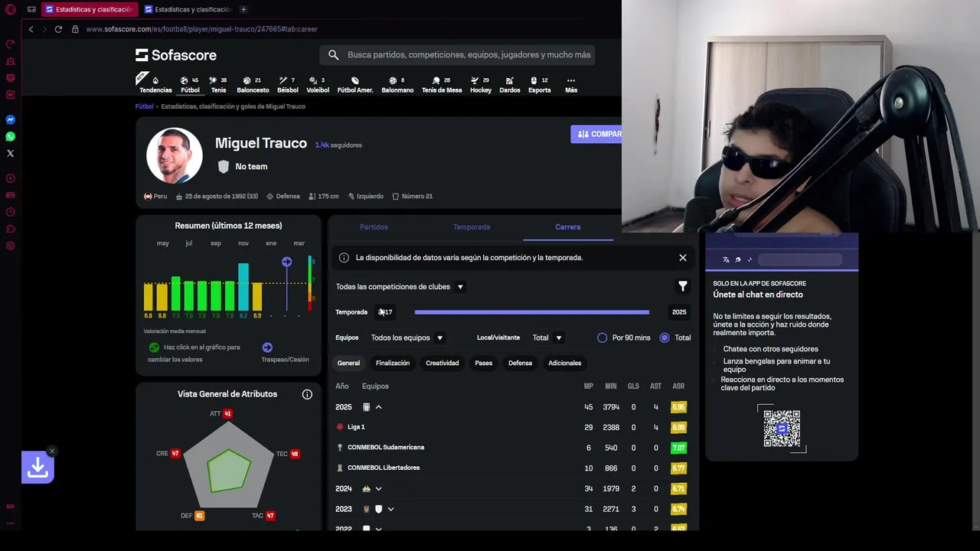The image size is (980, 551).
Task: Select the Total radio button
Action: click(x=665, y=337)
